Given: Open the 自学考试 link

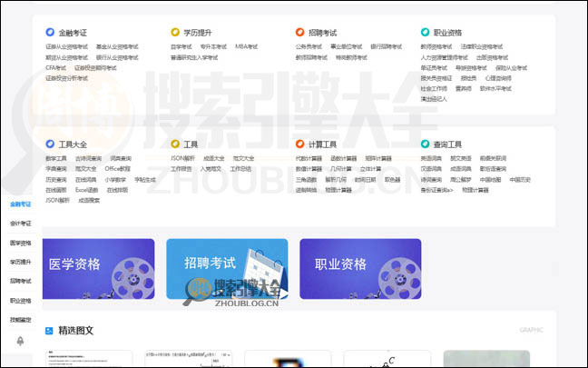Looking at the screenshot, I should click(x=181, y=47).
